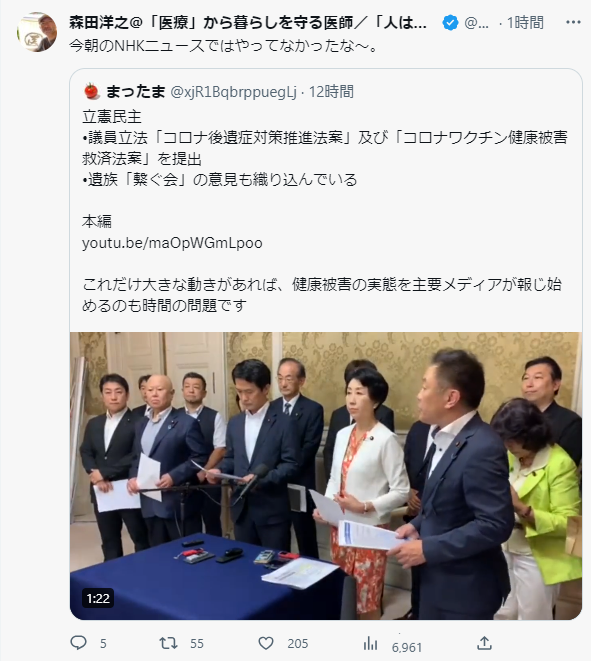Click the blue verified badge icon
The width and height of the screenshot is (591, 661).
450,22
